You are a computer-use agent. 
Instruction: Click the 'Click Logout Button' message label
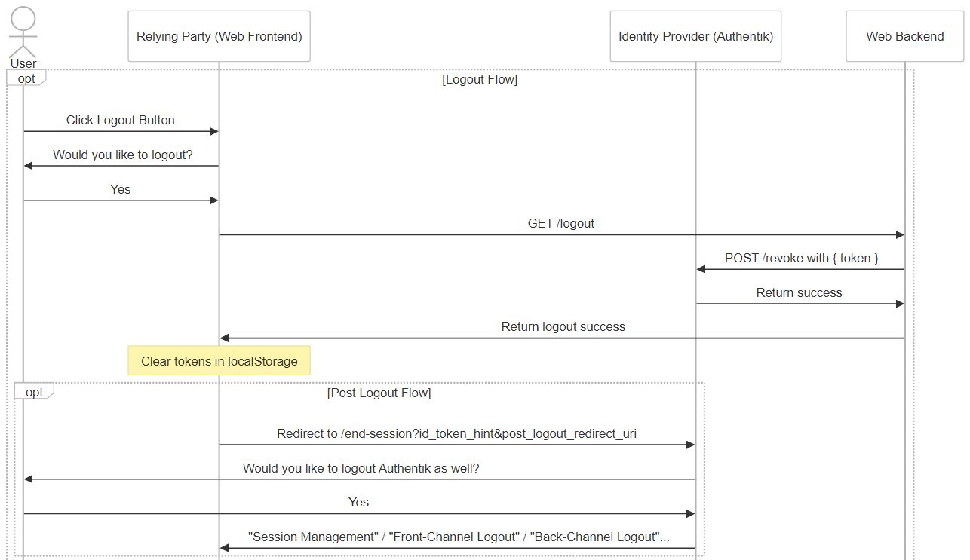pyautogui.click(x=121, y=120)
